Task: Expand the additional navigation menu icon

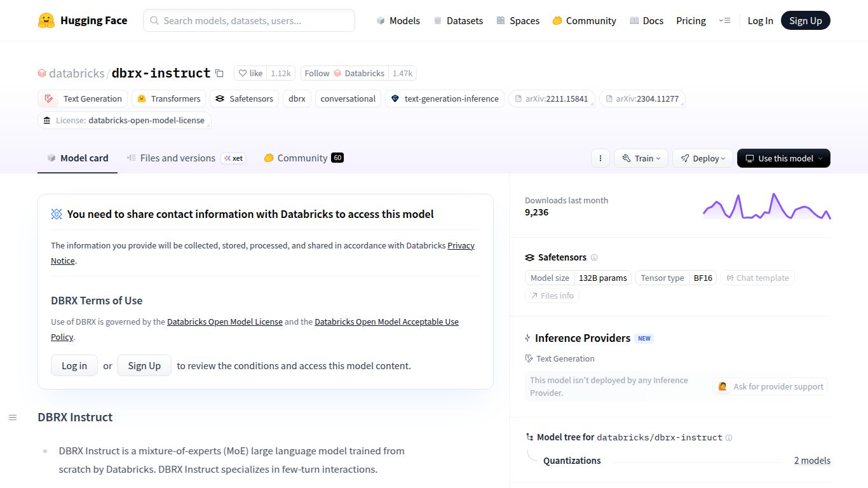Action: (x=724, y=20)
